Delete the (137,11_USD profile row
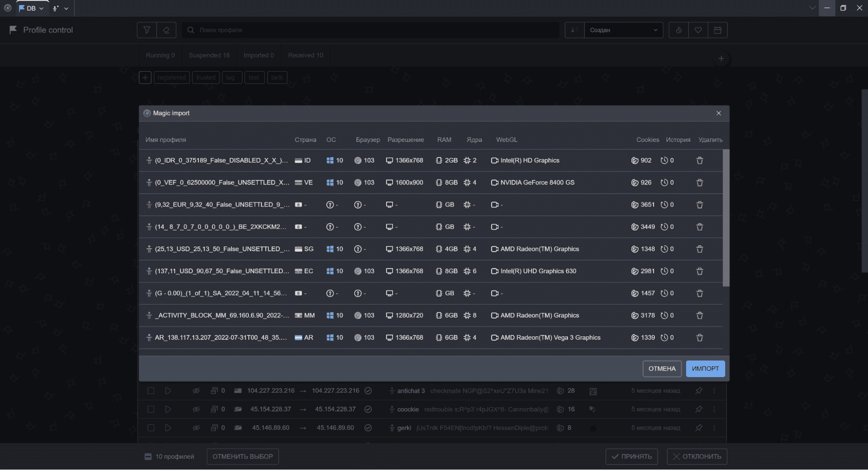The height and width of the screenshot is (470, 868). click(700, 271)
